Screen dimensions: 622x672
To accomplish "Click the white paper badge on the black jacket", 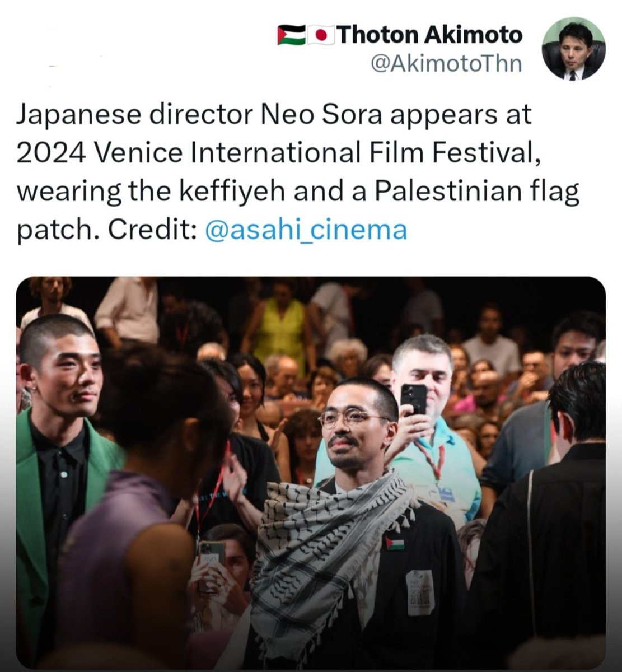I will [420, 592].
